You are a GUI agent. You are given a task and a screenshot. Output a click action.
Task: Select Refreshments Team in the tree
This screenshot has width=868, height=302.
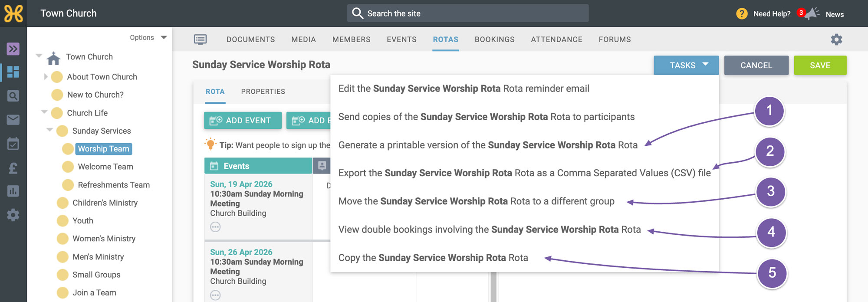[x=114, y=185]
